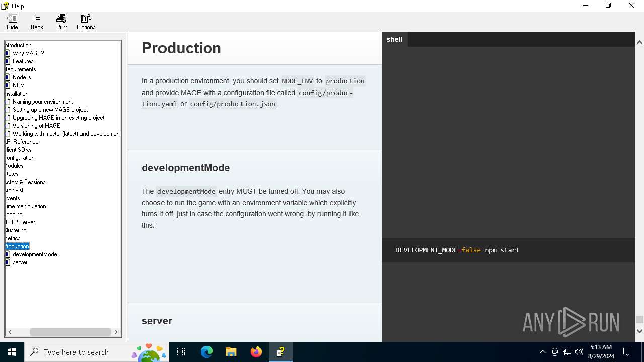This screenshot has width=644, height=362.
Task: Click the contents pane horizontal scrollbar thumb
Action: tap(70, 332)
